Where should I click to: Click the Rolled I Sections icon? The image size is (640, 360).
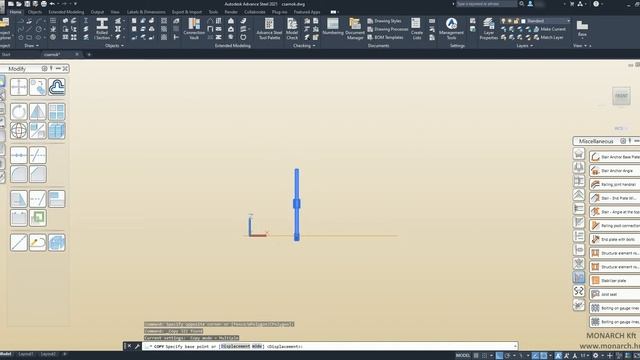102,29
